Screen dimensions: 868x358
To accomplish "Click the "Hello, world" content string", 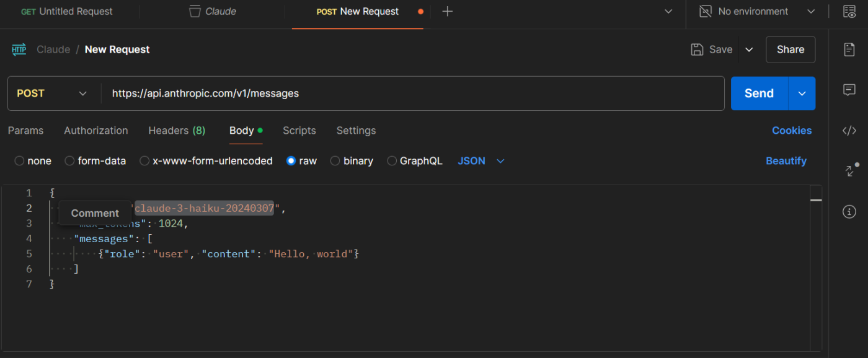I will pyautogui.click(x=311, y=254).
